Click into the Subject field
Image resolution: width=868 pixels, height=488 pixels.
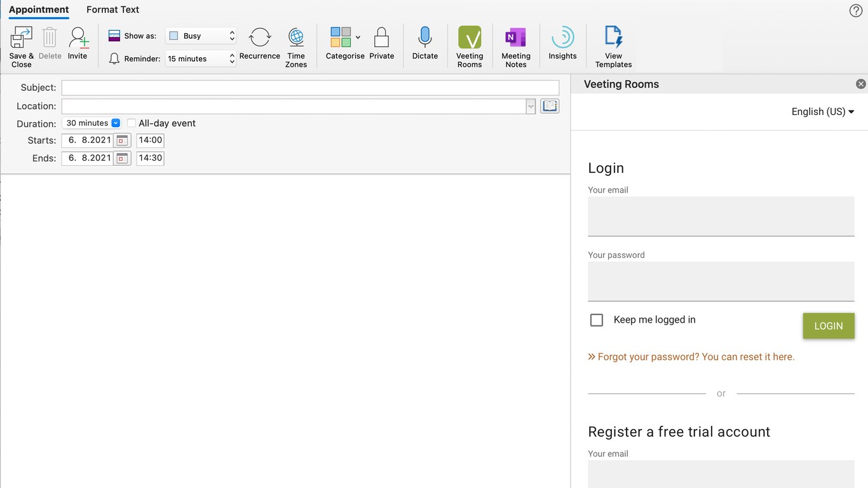[310, 88]
